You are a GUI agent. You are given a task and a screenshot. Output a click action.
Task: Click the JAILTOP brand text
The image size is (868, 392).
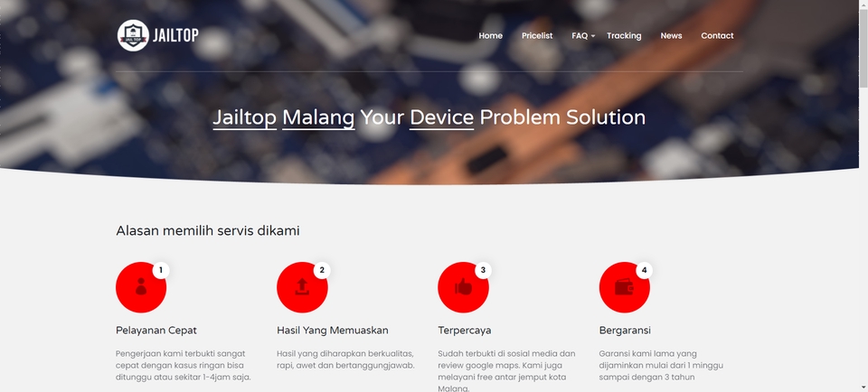[175, 35]
